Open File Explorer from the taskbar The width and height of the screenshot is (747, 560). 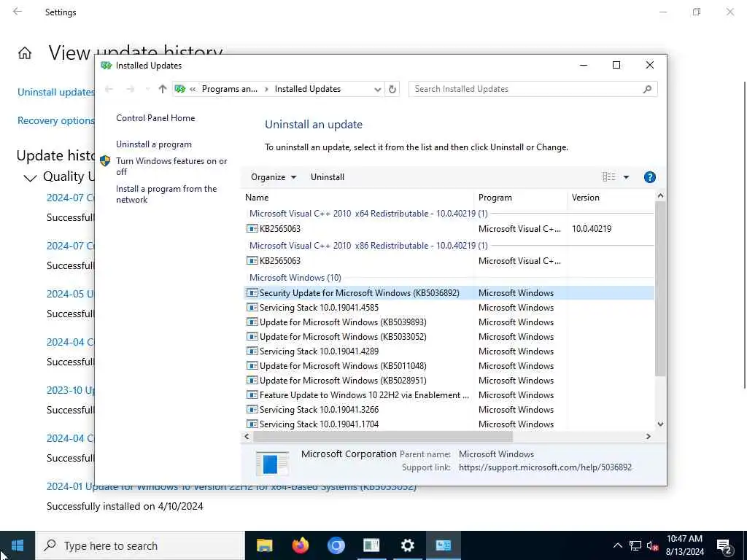[264, 545]
